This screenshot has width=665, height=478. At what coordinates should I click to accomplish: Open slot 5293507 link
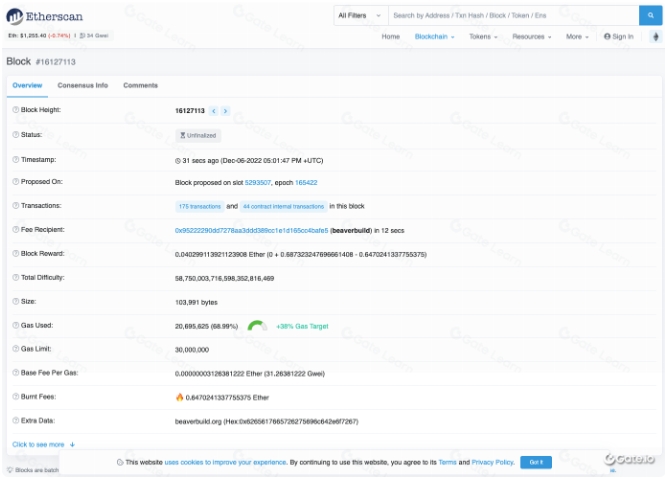pos(258,183)
